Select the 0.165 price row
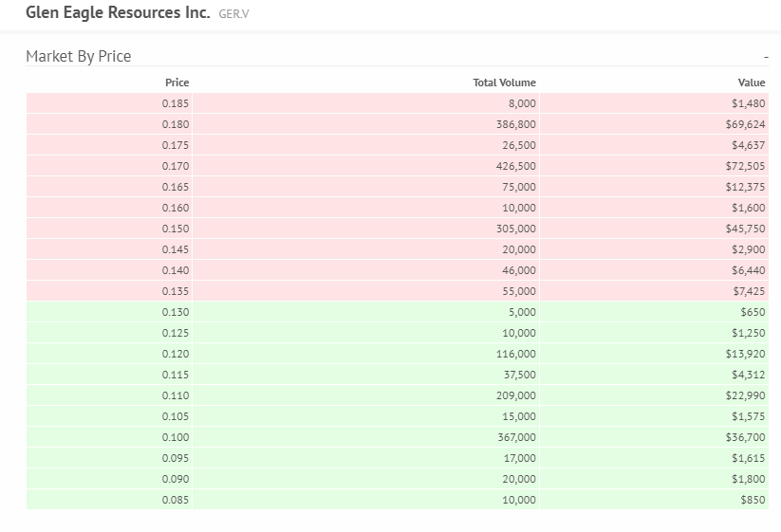The height and width of the screenshot is (532, 781). pyautogui.click(x=176, y=187)
